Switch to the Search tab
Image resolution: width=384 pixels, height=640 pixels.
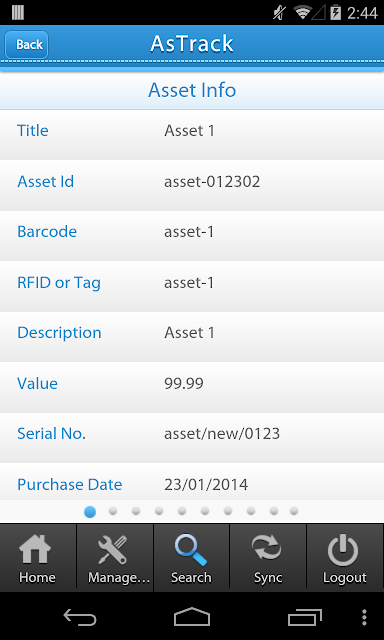point(191,558)
